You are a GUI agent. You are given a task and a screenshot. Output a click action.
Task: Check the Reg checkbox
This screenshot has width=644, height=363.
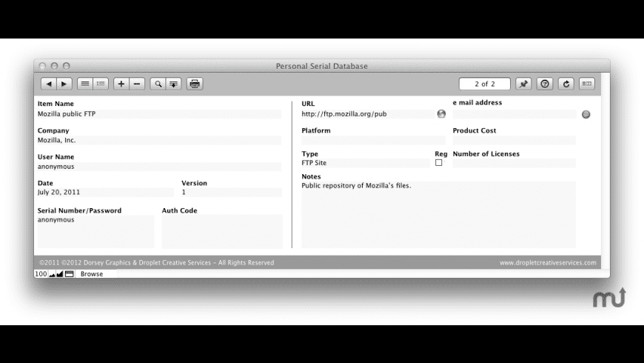click(x=439, y=163)
